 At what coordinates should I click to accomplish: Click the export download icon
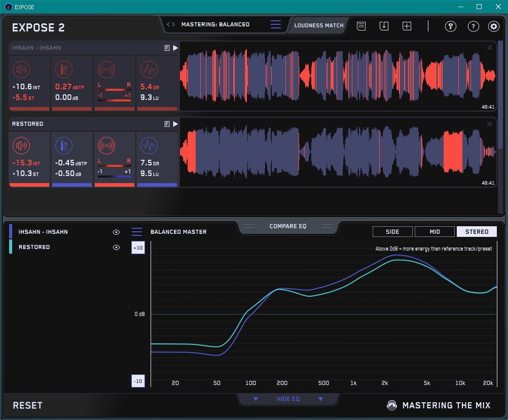384,26
